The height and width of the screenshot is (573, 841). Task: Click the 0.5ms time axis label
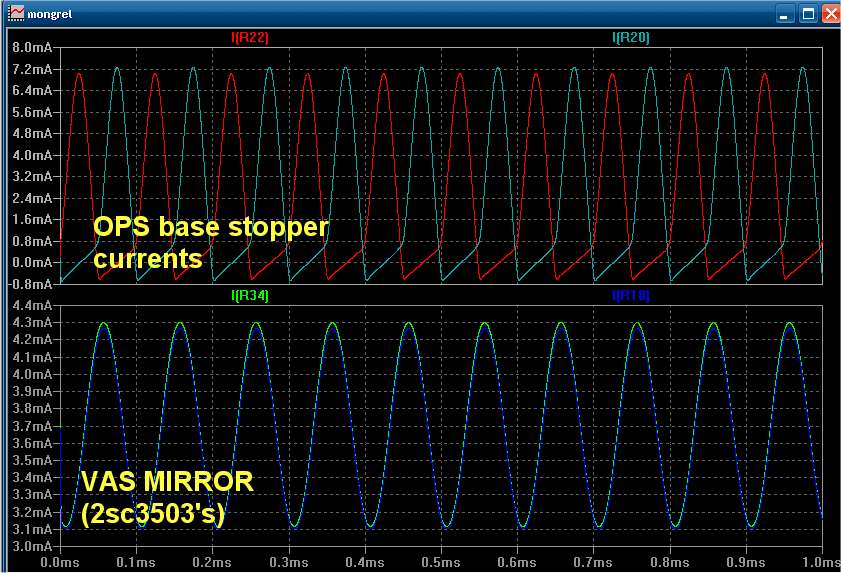coord(441,562)
